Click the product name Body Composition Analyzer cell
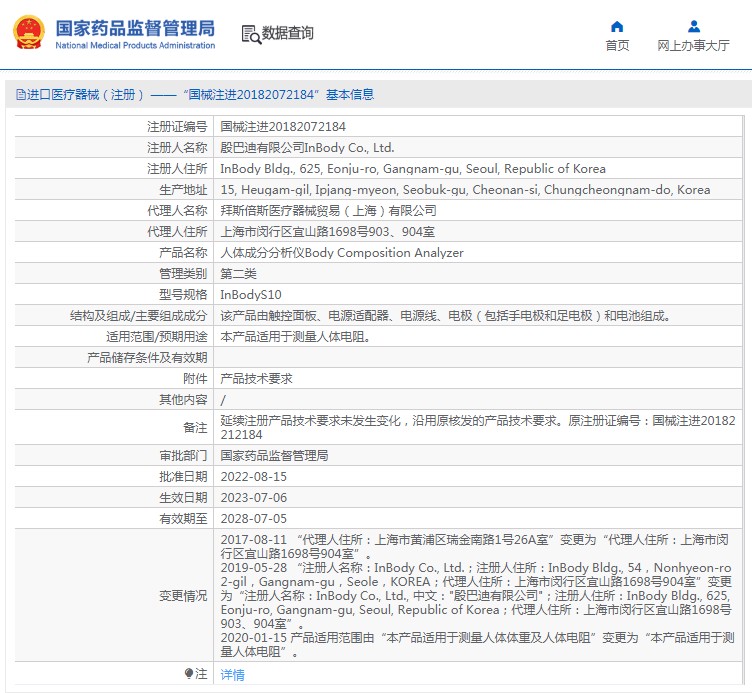Screen dimensions: 752x693 [342, 253]
